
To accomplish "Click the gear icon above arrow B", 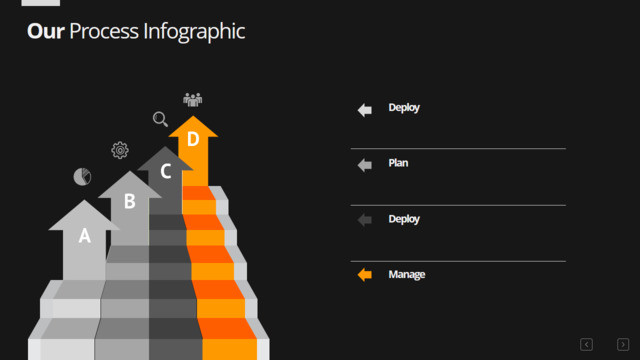I will [120, 150].
